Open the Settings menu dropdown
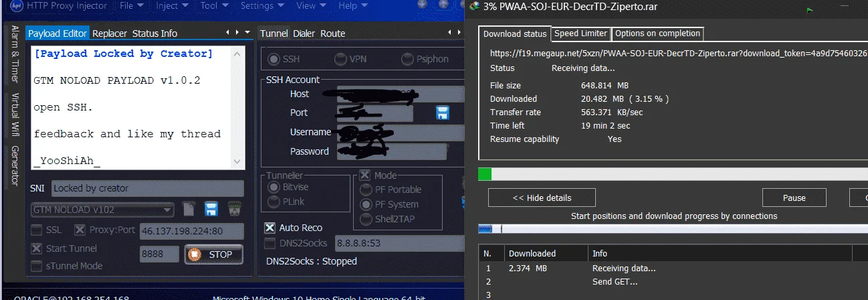868x300 pixels. [x=263, y=6]
